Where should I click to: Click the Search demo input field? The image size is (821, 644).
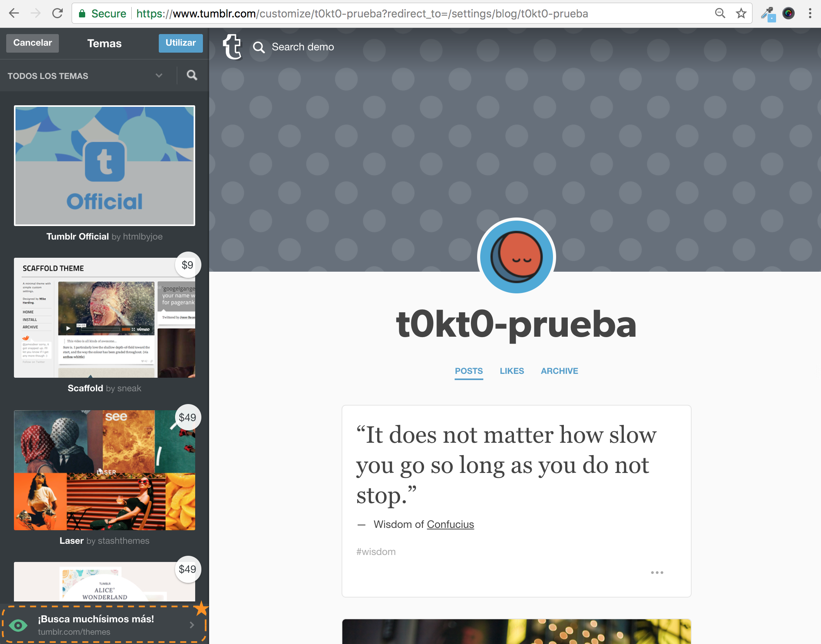pos(303,47)
